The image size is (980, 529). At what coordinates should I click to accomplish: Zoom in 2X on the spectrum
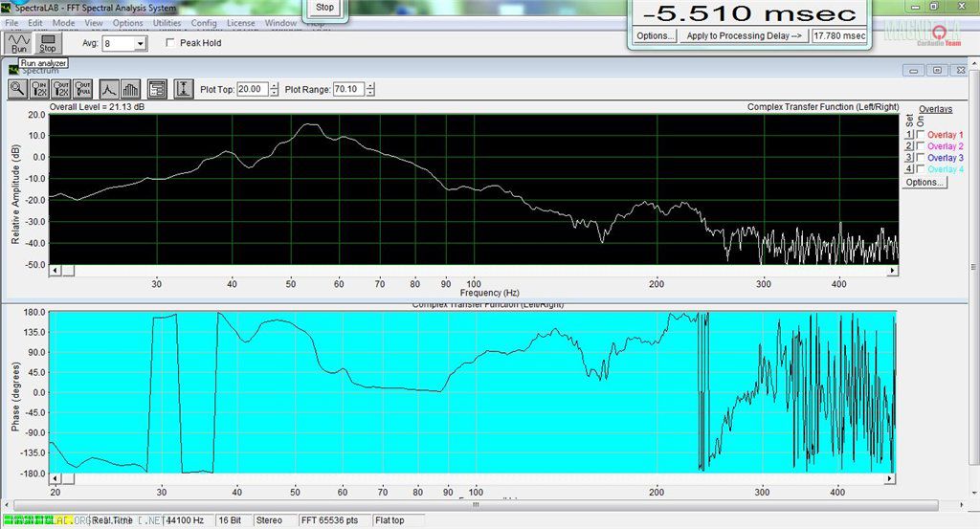pos(39,89)
